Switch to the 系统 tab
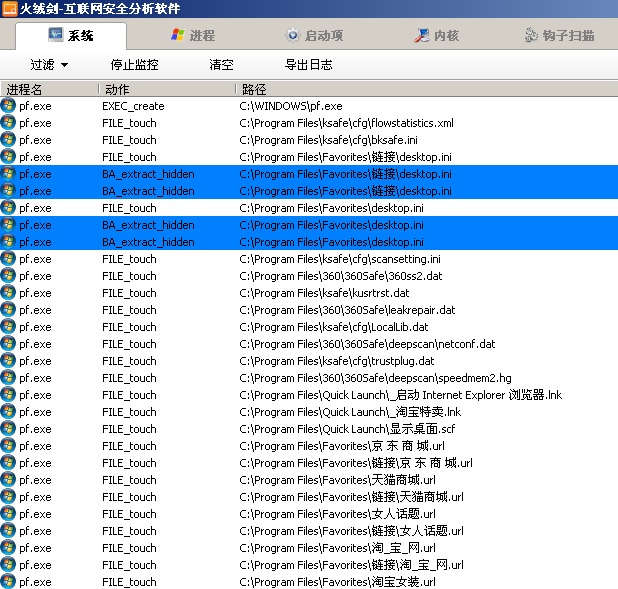Viewport: 618px width, 589px height. tap(71, 35)
